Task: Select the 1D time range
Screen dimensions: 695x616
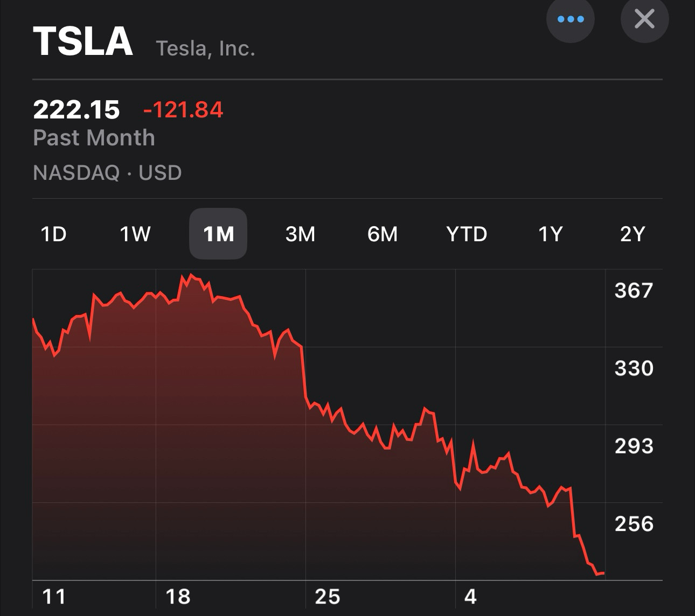Action: pos(54,234)
